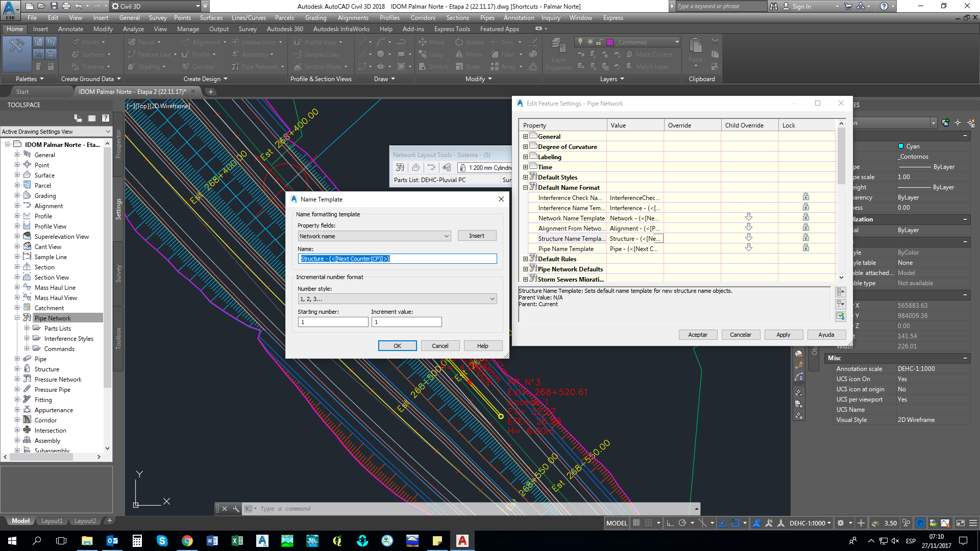The width and height of the screenshot is (980, 551).
Task: Open Excel from the Windows taskbar
Action: (x=237, y=541)
